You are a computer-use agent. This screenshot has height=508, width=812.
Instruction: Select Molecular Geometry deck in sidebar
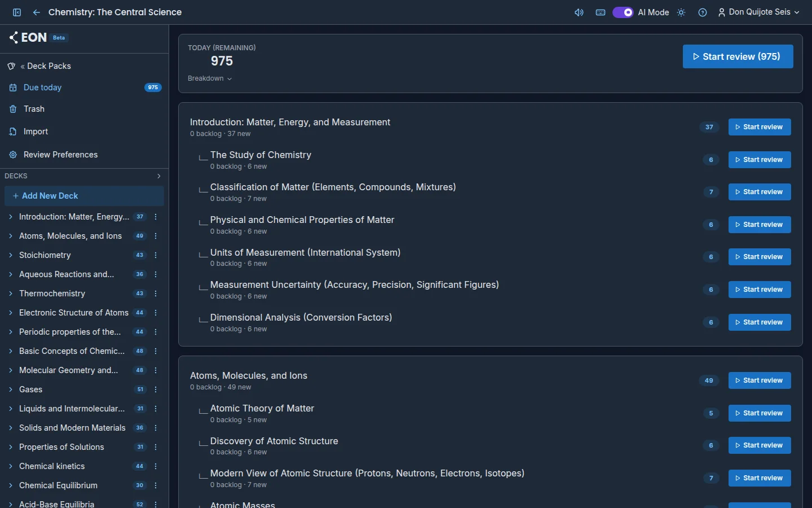click(69, 370)
